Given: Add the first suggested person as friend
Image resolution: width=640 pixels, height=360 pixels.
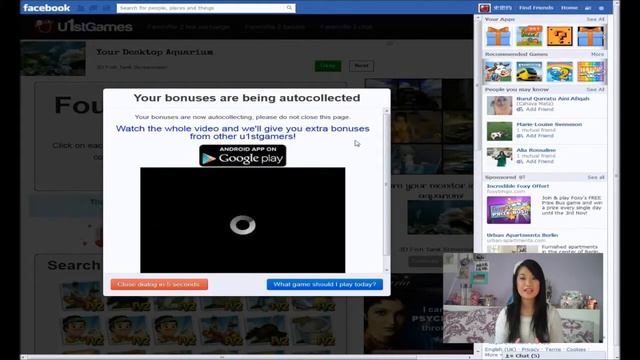Looking at the screenshot, I should point(536,109).
